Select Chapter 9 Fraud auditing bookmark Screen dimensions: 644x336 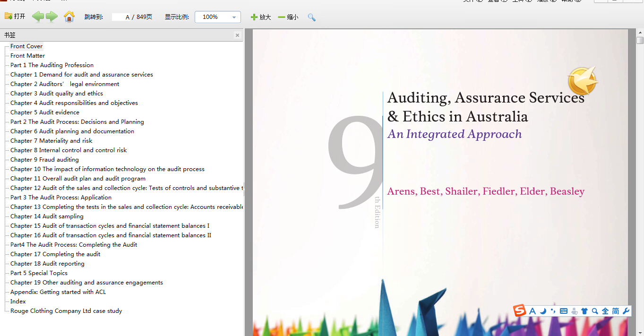(44, 160)
